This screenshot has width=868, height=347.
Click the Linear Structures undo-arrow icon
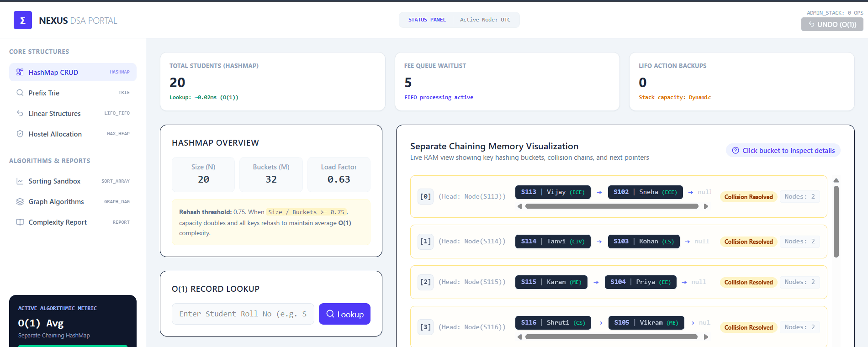(x=20, y=113)
